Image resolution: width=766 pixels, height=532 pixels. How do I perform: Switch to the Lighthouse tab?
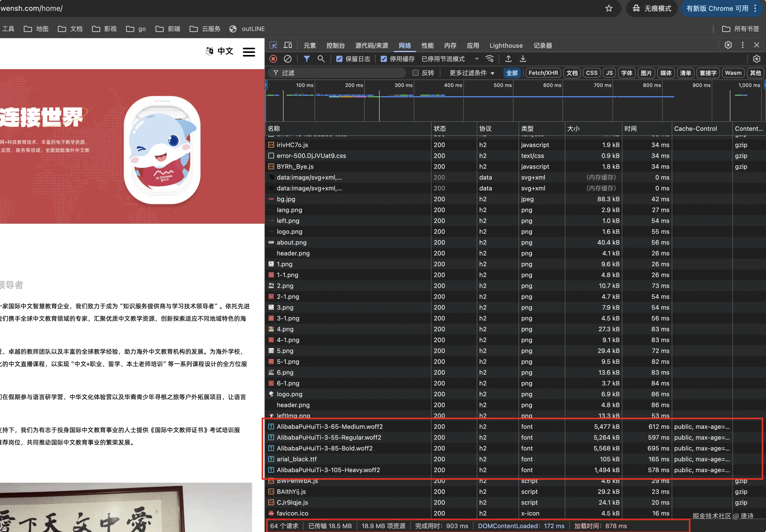point(506,46)
